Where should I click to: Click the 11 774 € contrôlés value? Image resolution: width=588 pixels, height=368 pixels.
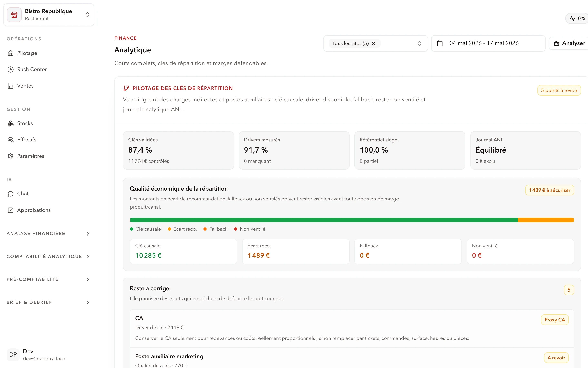coord(149,161)
